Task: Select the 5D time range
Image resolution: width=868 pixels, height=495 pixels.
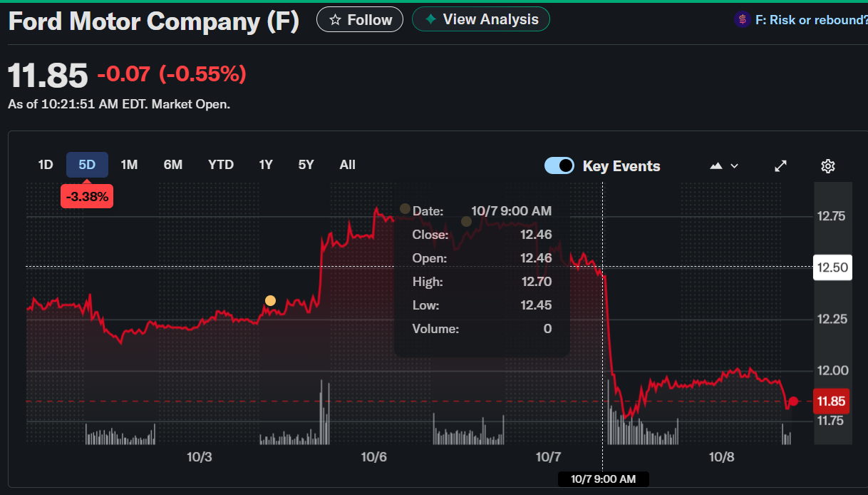Action: (x=87, y=165)
